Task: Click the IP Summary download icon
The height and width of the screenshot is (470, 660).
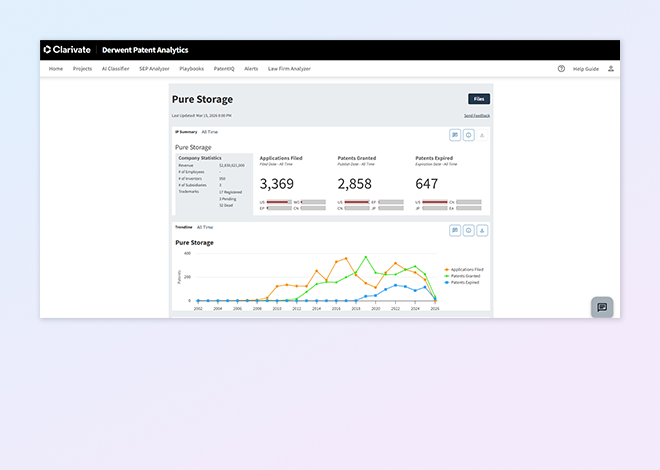Action: 482,135
